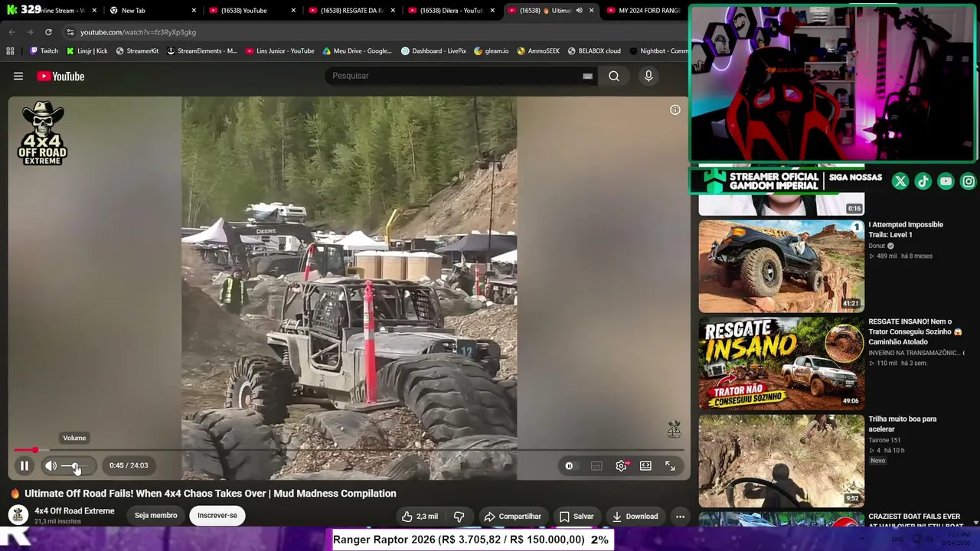Open the Twitch bookmark
The image size is (980, 551).
44,51
